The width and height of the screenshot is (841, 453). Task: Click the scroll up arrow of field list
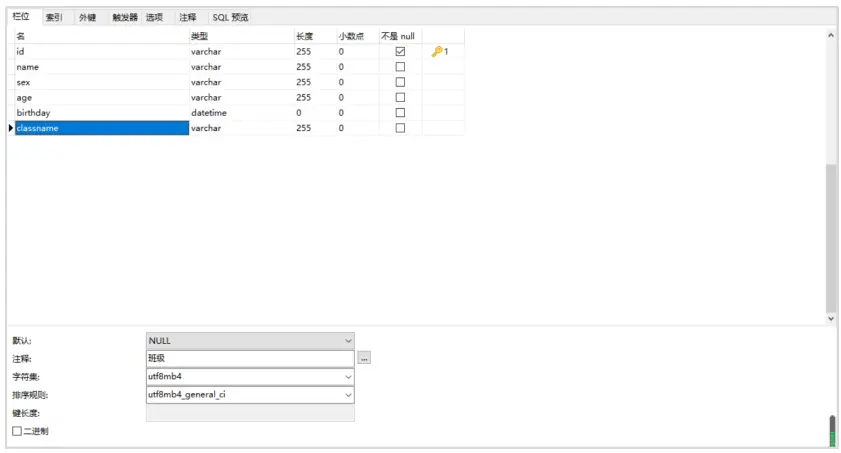coord(831,35)
